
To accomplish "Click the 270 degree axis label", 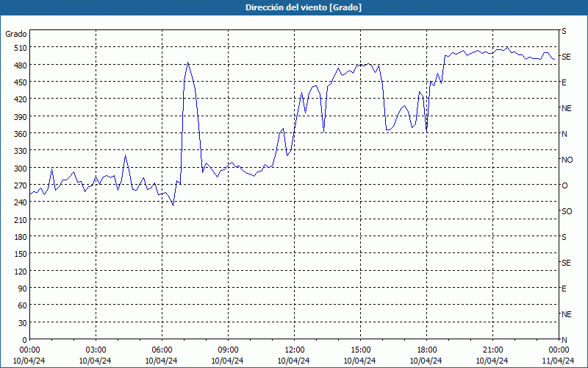I will tap(21, 185).
